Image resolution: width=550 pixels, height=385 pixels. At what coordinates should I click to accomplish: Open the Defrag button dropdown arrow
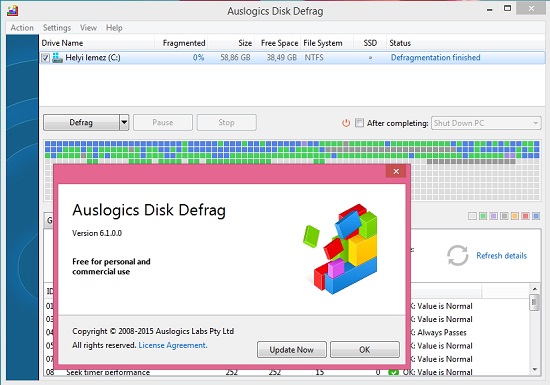tap(124, 122)
